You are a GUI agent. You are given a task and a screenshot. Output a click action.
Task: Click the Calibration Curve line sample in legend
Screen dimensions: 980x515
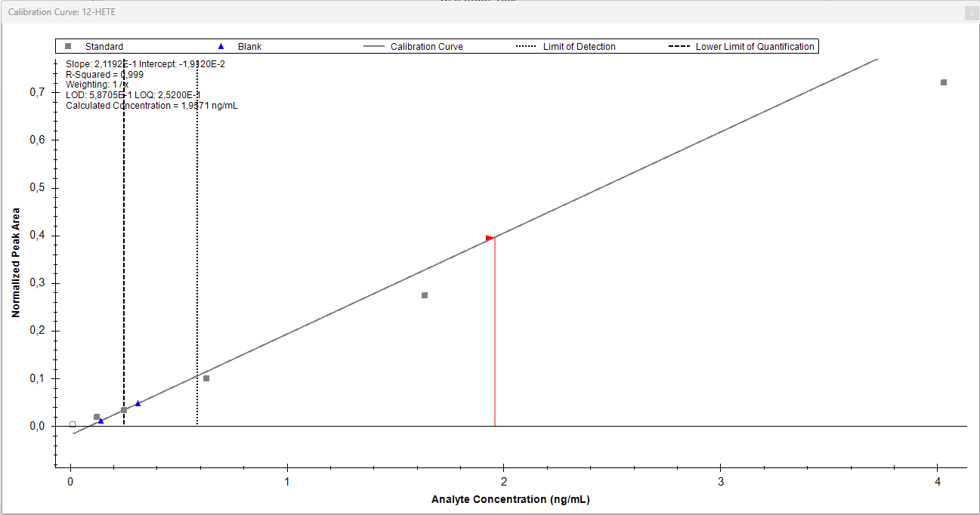pyautogui.click(x=373, y=47)
